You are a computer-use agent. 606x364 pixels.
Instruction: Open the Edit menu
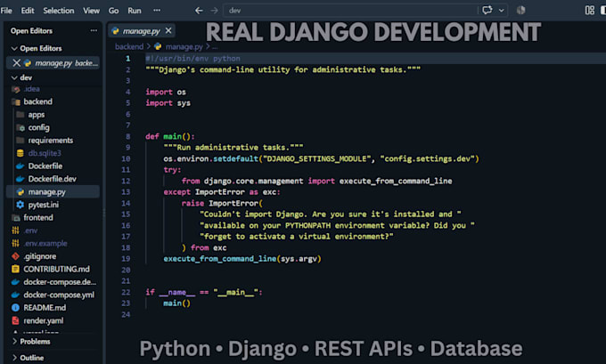pyautogui.click(x=28, y=11)
